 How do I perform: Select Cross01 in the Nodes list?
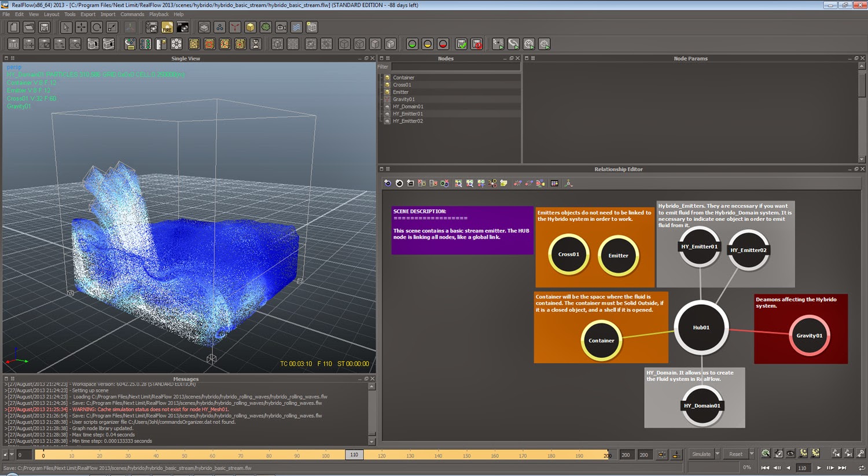coord(402,85)
